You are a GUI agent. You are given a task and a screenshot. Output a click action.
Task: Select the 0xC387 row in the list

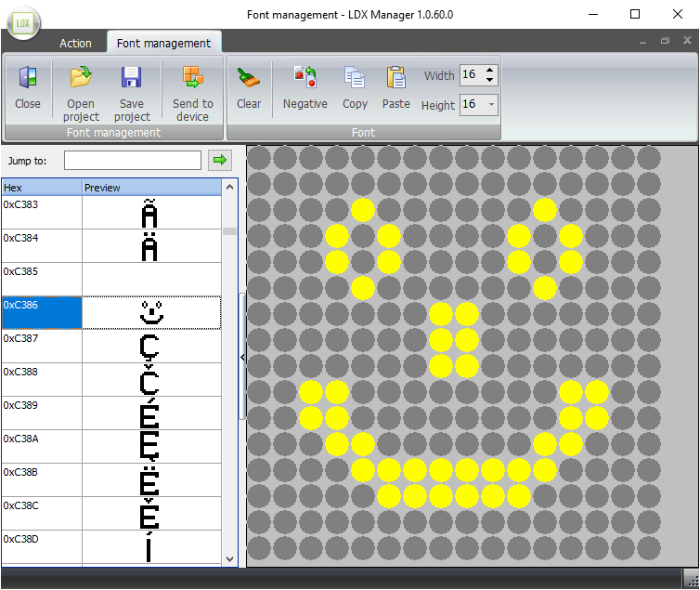pyautogui.click(x=42, y=346)
